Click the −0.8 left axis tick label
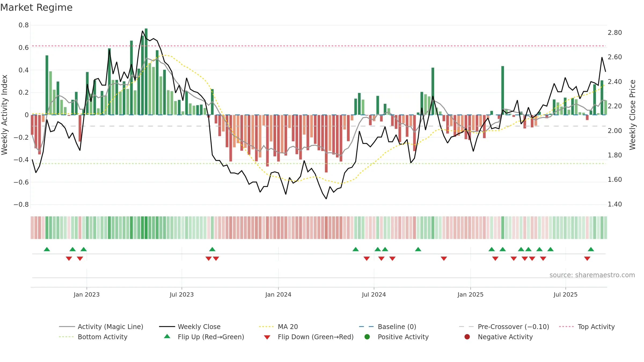The width and height of the screenshot is (644, 362). tap(21, 205)
